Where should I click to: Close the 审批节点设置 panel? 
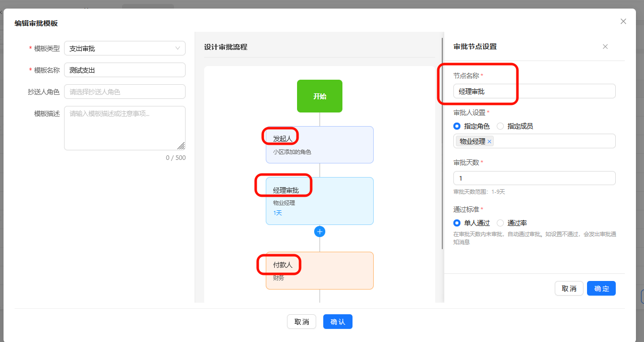pos(605,46)
